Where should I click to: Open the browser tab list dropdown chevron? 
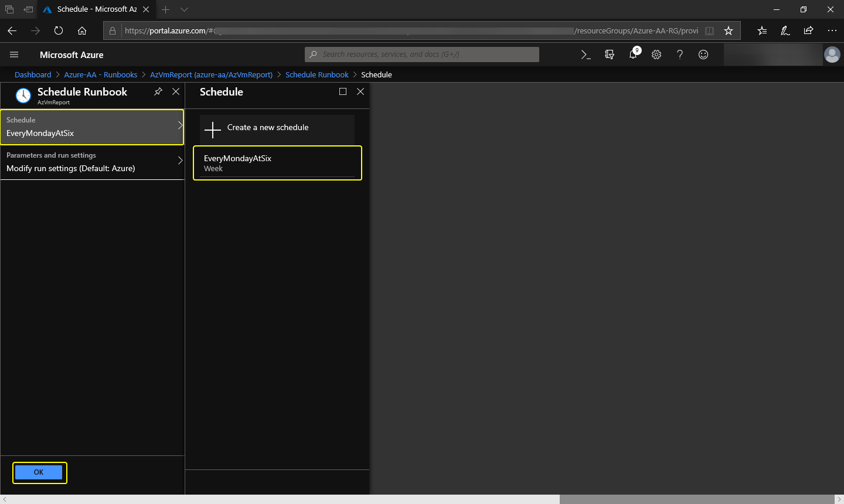[184, 9]
